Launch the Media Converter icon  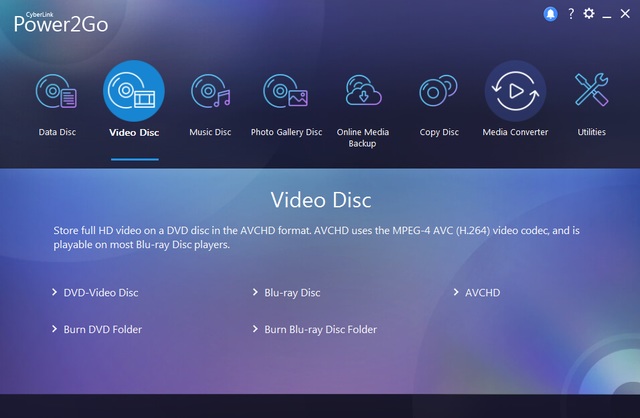tap(515, 91)
